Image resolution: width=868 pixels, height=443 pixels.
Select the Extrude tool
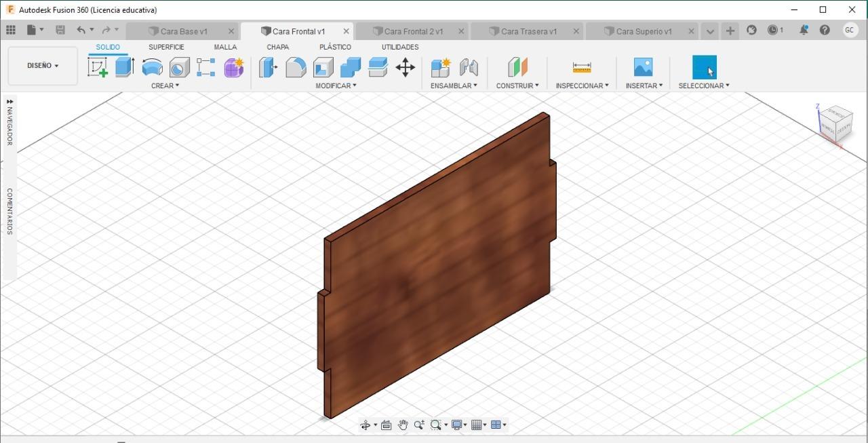click(125, 67)
